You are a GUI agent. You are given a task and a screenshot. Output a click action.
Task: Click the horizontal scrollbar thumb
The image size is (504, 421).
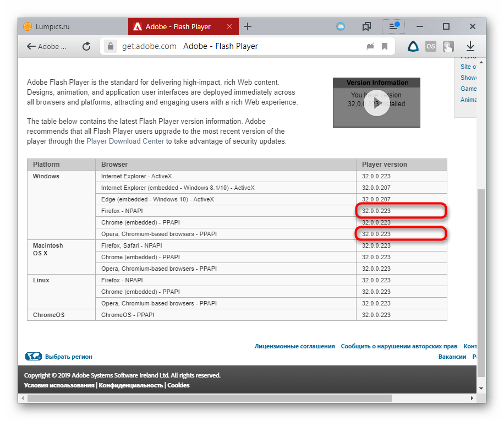(210, 398)
